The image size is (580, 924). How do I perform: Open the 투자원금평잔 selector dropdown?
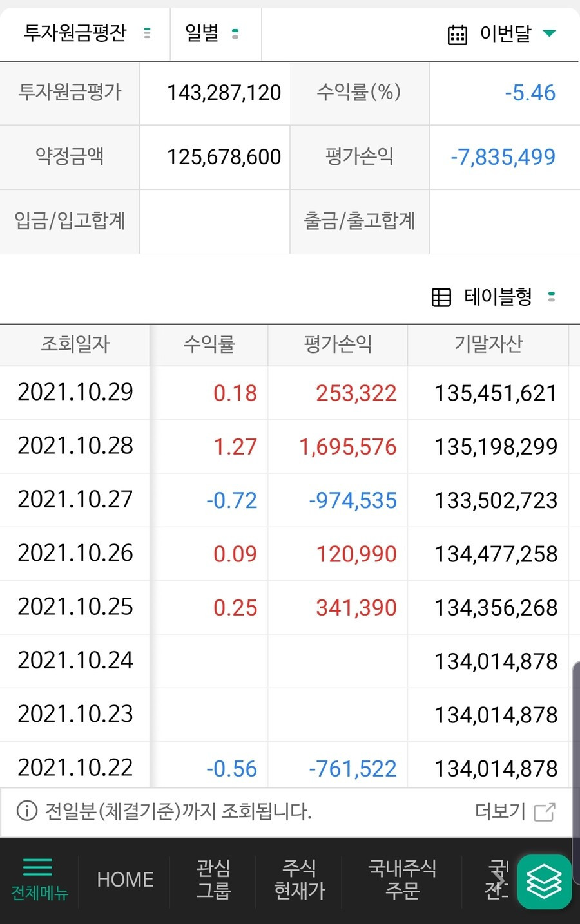(86, 33)
